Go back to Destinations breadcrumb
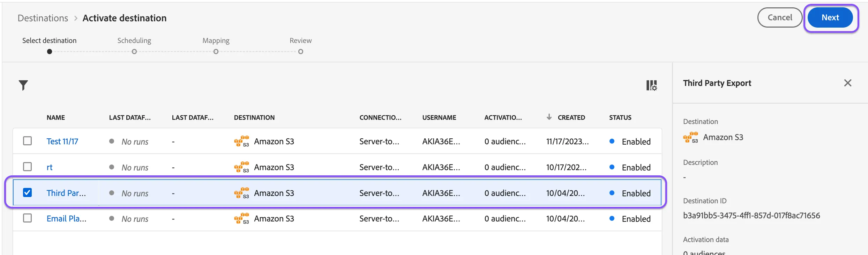This screenshot has width=868, height=255. coord(43,18)
